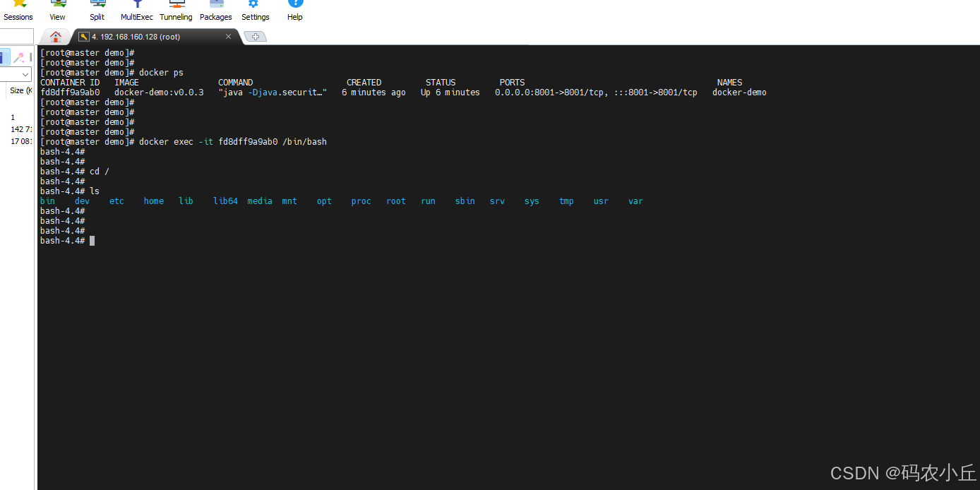Click the "java -Djava.securit…" command value
This screenshot has height=490, width=980.
pyautogui.click(x=273, y=92)
